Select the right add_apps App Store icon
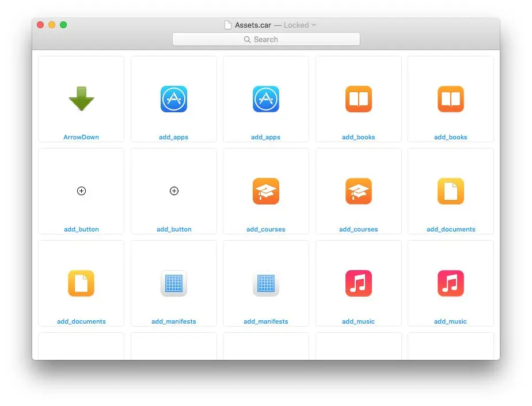 click(x=266, y=99)
